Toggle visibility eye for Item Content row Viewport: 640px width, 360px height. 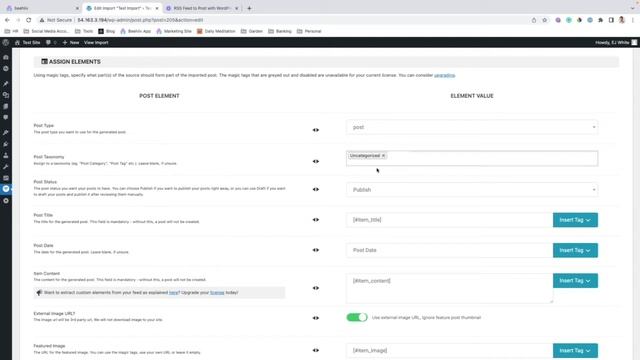316,288
